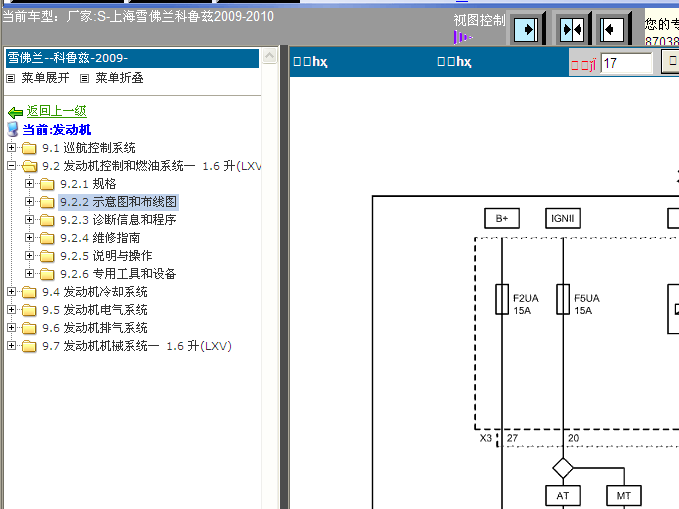The width and height of the screenshot is (679, 509).
Task: Click the expand-right view control icon
Action: 526,29
